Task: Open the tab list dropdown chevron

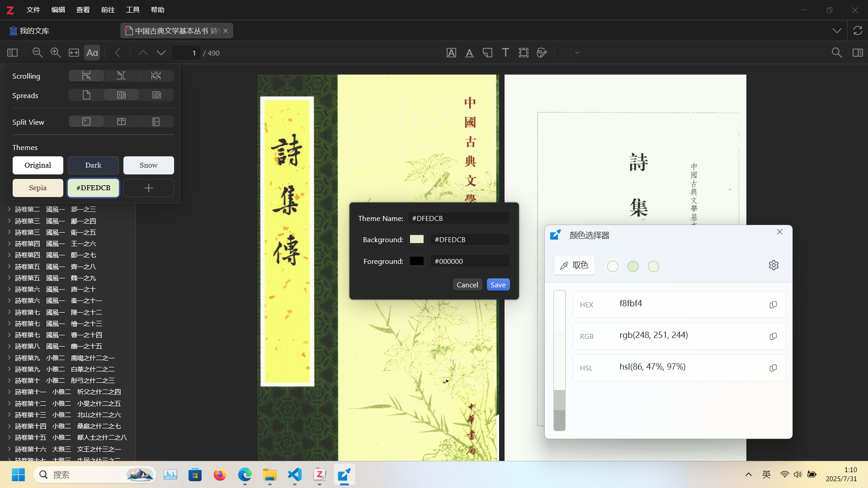Action: pos(837,31)
